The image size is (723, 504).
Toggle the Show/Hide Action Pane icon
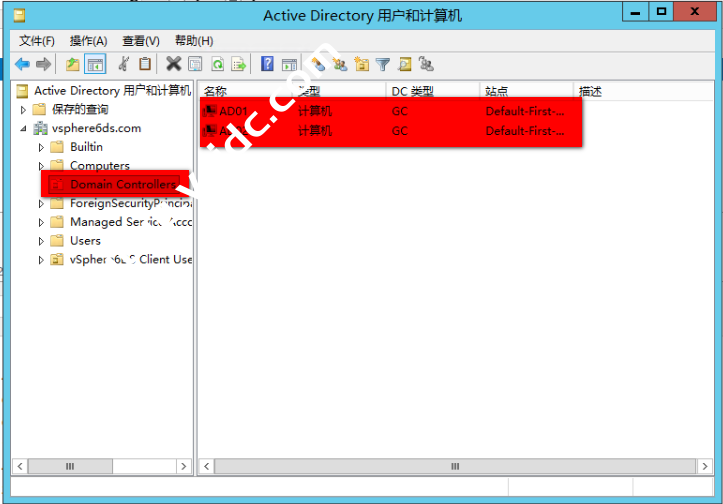(289, 64)
